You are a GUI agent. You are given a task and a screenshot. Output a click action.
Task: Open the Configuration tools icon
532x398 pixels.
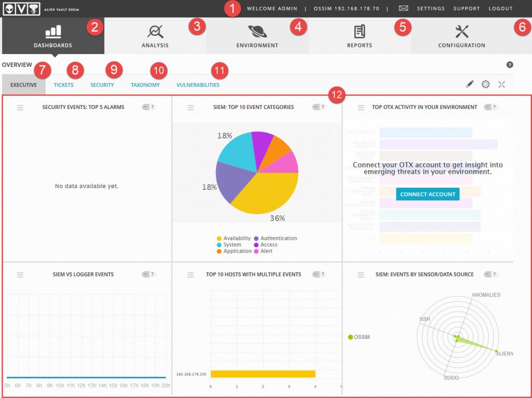(x=461, y=32)
